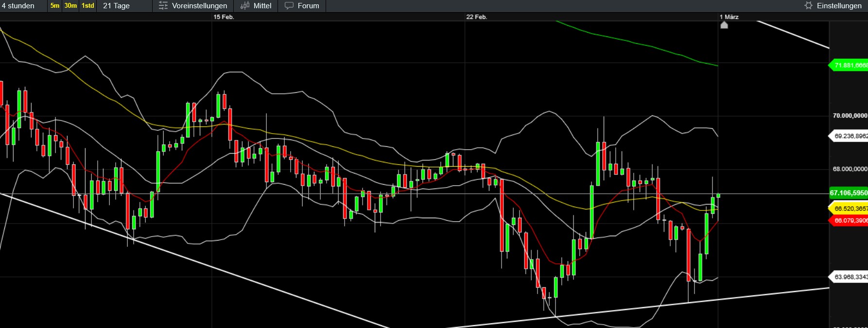Select the yellow 66.520 indicator label

click(x=850, y=208)
